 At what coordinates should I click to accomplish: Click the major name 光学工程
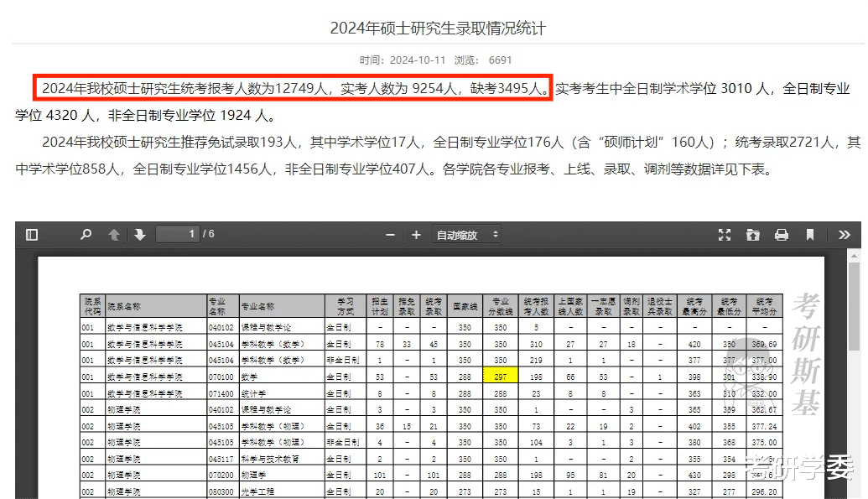pos(257,491)
